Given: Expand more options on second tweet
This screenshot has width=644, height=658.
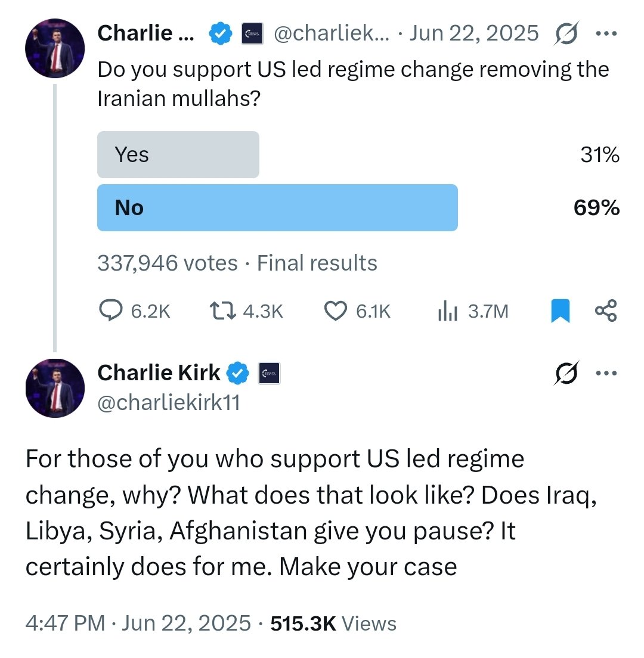Looking at the screenshot, I should coord(606,374).
